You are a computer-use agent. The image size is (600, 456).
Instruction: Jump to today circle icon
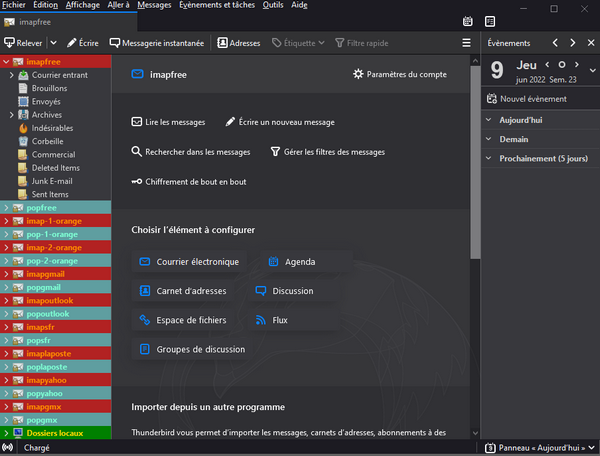[562, 65]
